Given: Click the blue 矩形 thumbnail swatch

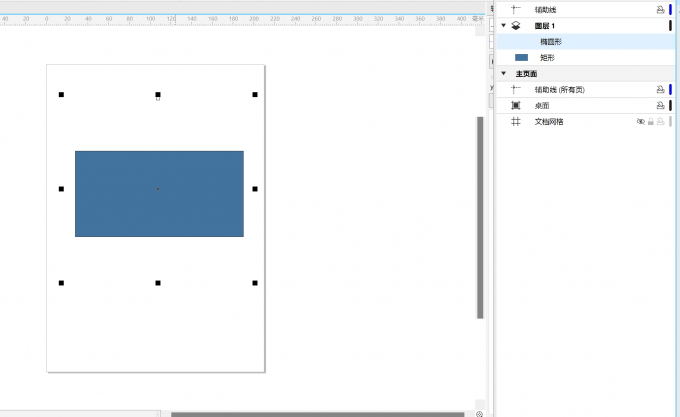Looking at the screenshot, I should (x=521, y=57).
